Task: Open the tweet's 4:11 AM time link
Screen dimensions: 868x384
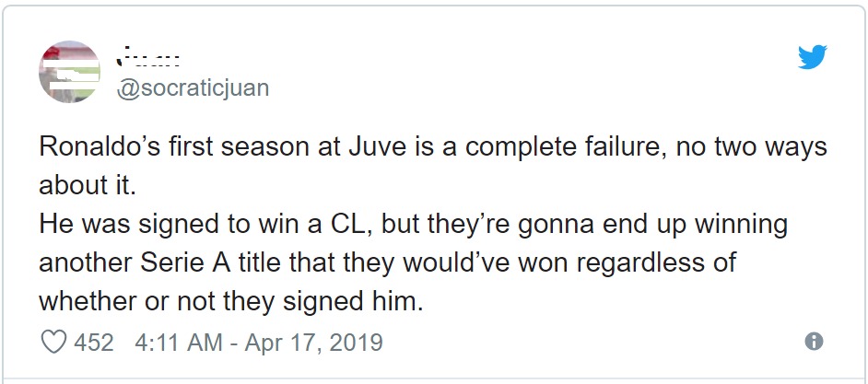Action: coord(178,343)
